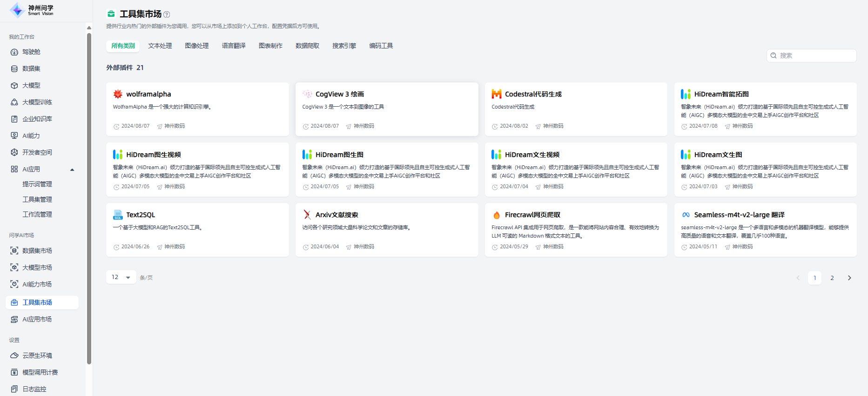Image resolution: width=868 pixels, height=396 pixels.
Task: Open the HiDream文生视频 plugin card
Action: pos(576,170)
